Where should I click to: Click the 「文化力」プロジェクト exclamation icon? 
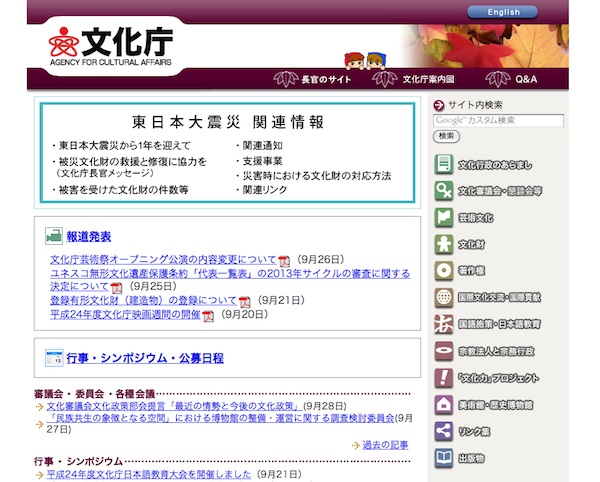pyautogui.click(x=444, y=378)
